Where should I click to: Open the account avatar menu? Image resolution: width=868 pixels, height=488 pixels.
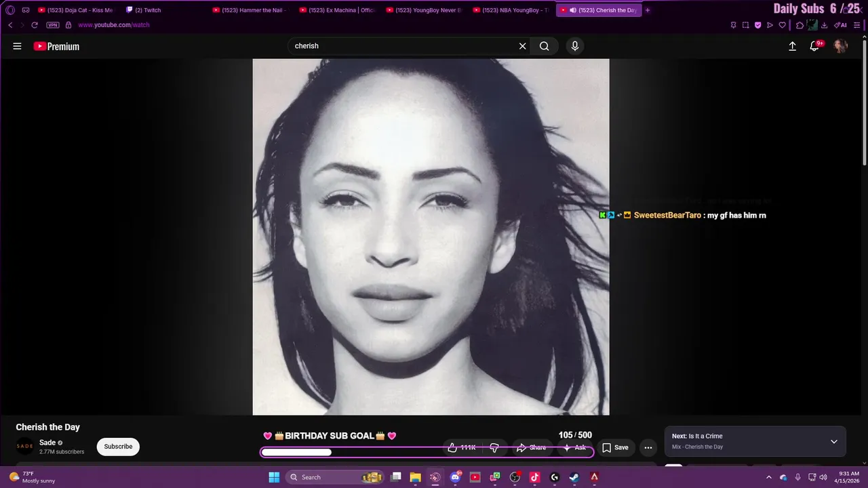(x=840, y=46)
